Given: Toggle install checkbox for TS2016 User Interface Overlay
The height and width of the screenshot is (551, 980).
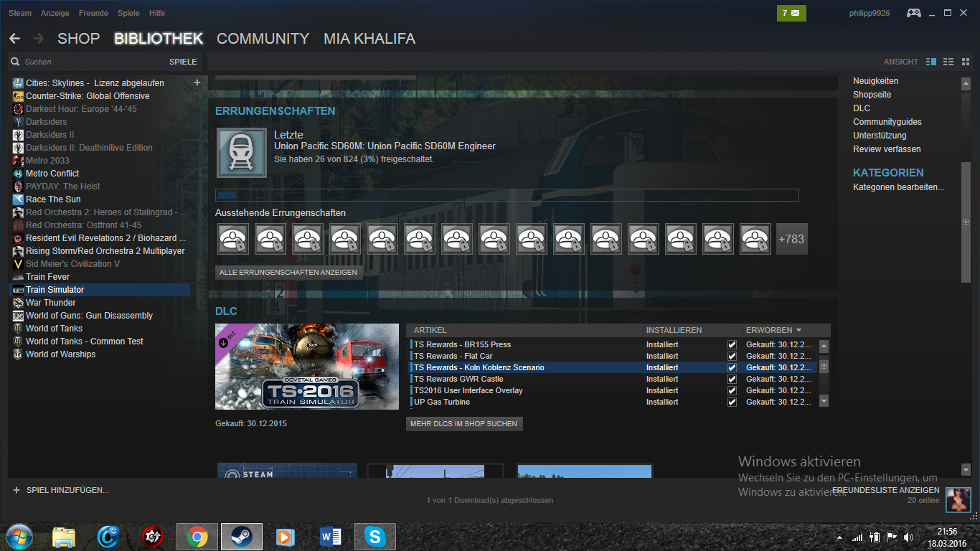Looking at the screenshot, I should [732, 390].
